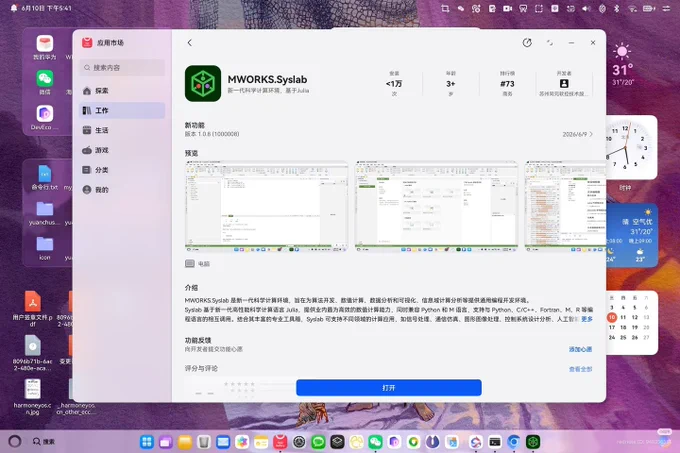Image resolution: width=680 pixels, height=453 pixels.
Task: Open third partially visible preview screenshot
Action: pyautogui.click(x=565, y=206)
